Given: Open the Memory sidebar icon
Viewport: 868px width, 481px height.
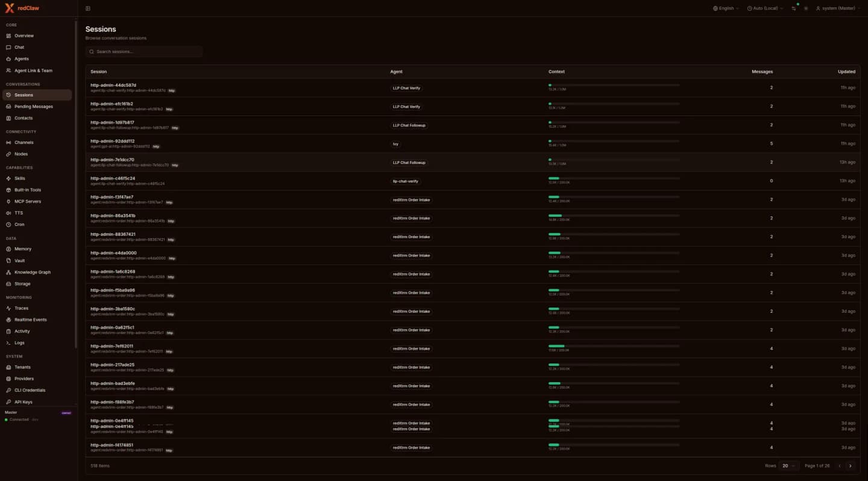Looking at the screenshot, I should coord(8,249).
